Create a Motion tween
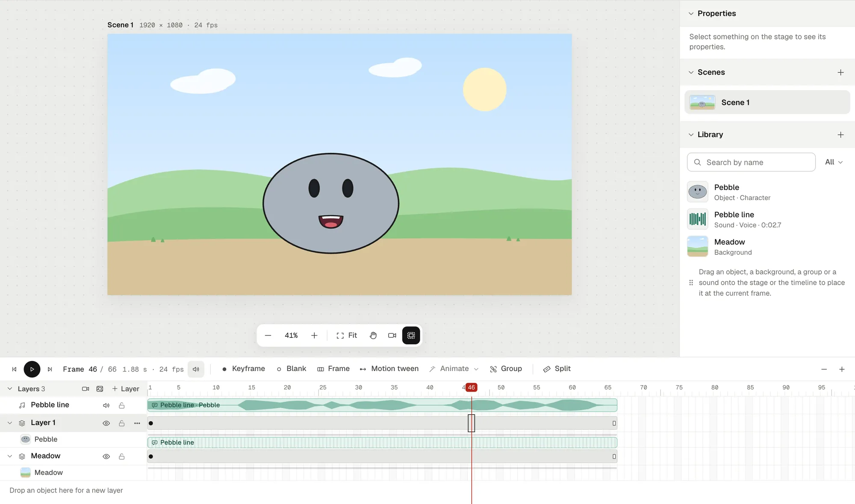 coord(389,368)
